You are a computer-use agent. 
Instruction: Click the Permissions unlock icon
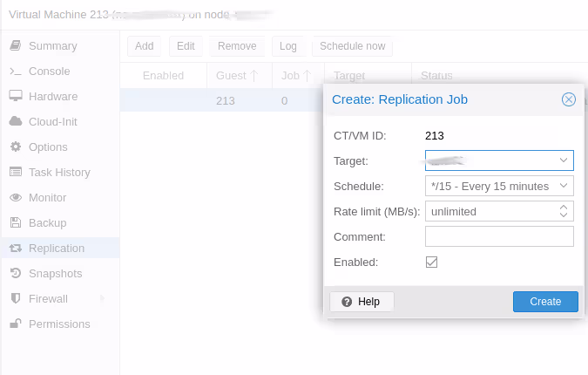tap(16, 324)
